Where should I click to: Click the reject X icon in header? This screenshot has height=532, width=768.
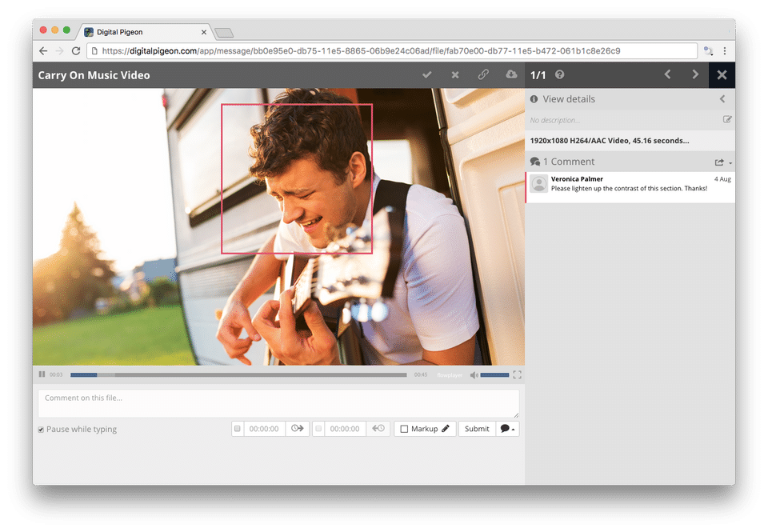[x=455, y=75]
